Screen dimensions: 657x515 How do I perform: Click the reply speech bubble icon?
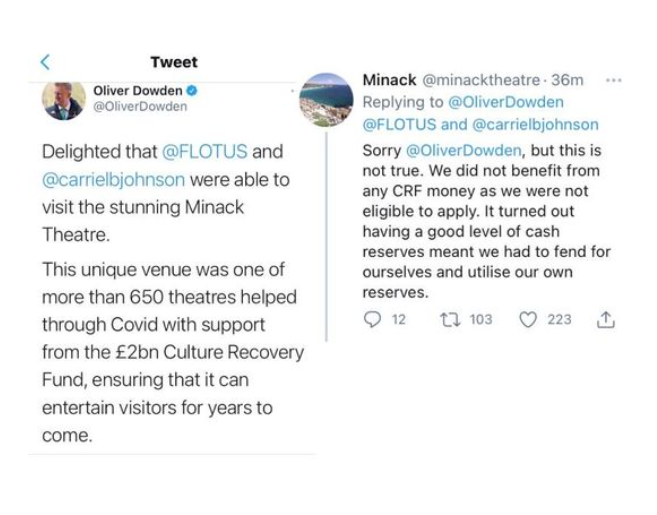(374, 319)
